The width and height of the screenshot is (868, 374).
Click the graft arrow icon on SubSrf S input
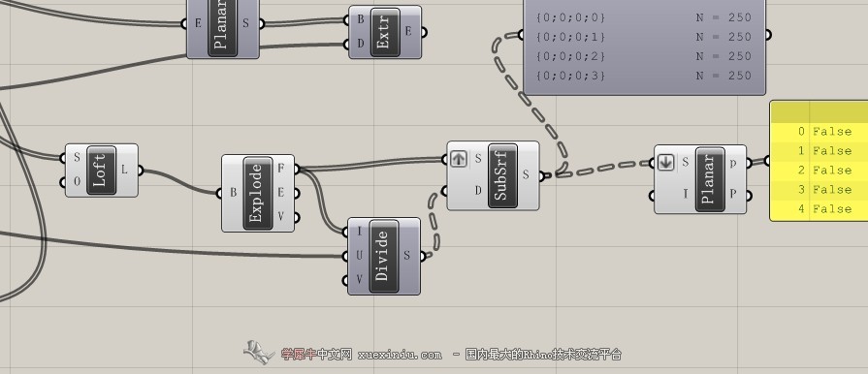pyautogui.click(x=459, y=159)
